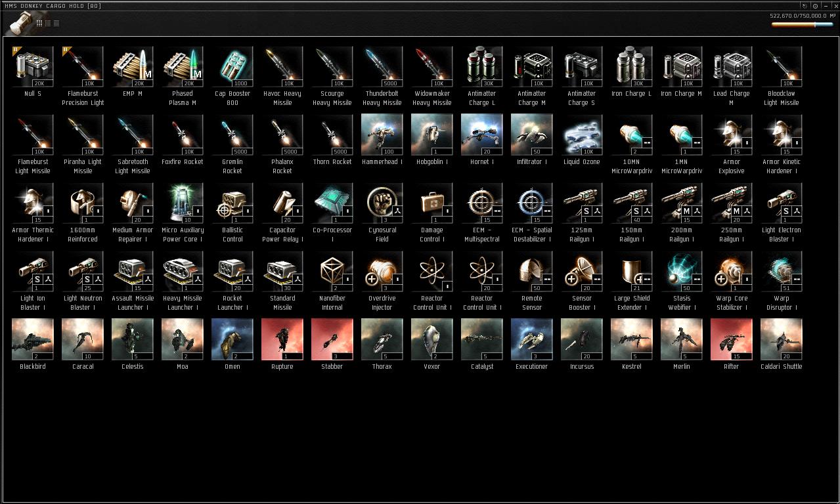Select the Antimatter Charge L stack
Viewport: 840px width, 504px height.
(482, 66)
